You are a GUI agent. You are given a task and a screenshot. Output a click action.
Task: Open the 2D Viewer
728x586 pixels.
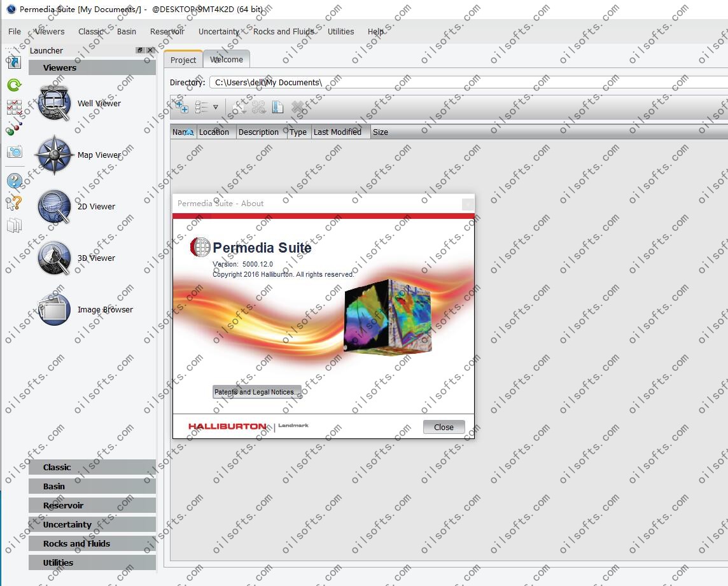[77, 206]
